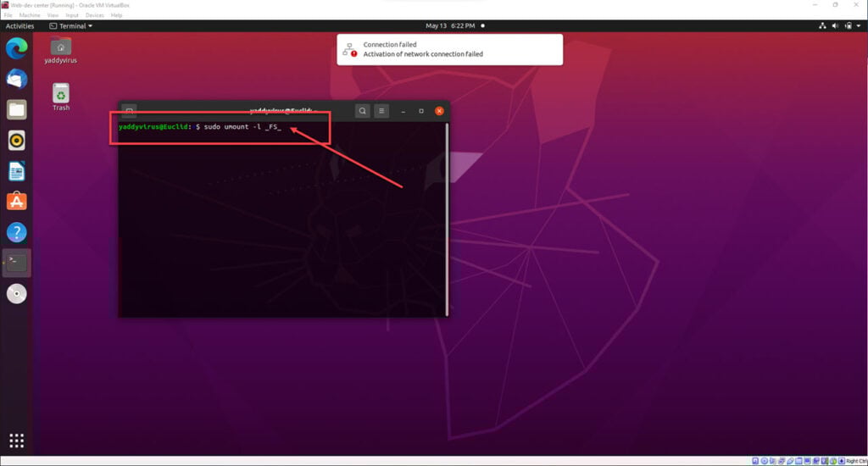
Task: Open system menu arrow in top-right
Action: pyautogui.click(x=859, y=26)
